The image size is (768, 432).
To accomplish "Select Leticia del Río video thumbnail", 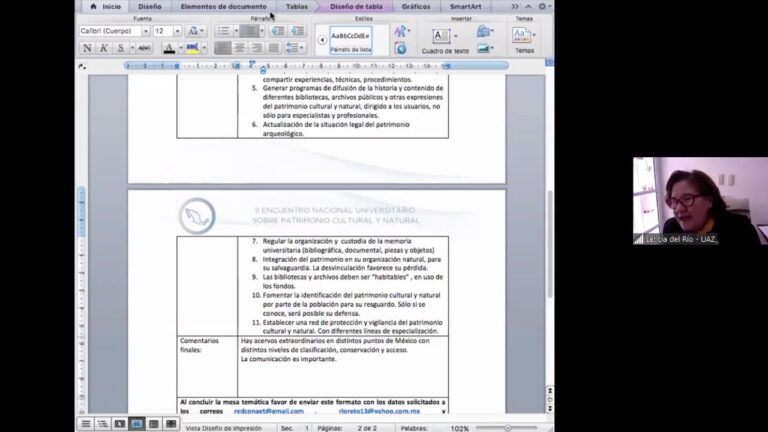I will [x=700, y=201].
